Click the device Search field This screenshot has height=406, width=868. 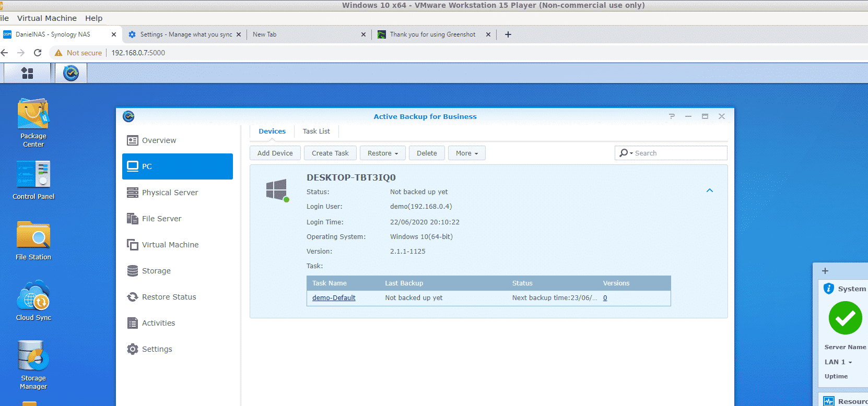click(x=678, y=153)
